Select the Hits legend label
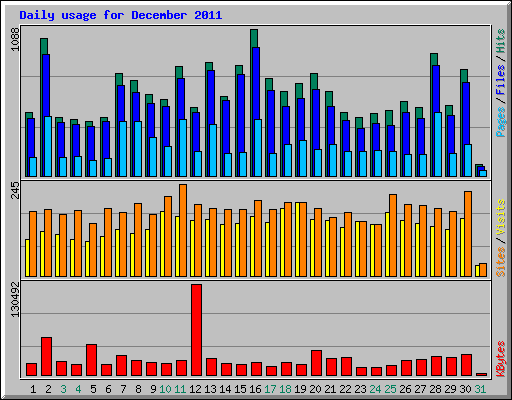Image resolution: width=512 pixels, height=400 pixels. [500, 41]
